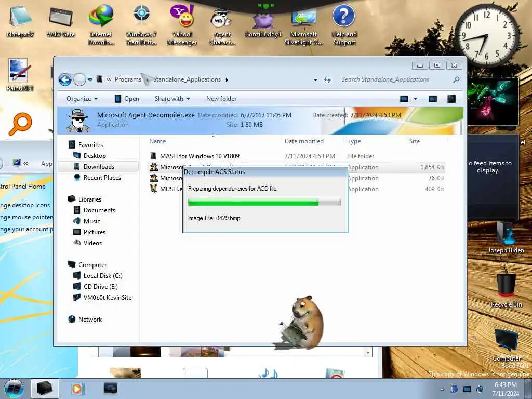Select the Recycle Bin desktop icon
Image resolution: width=532 pixels, height=399 pixels.
506,287
